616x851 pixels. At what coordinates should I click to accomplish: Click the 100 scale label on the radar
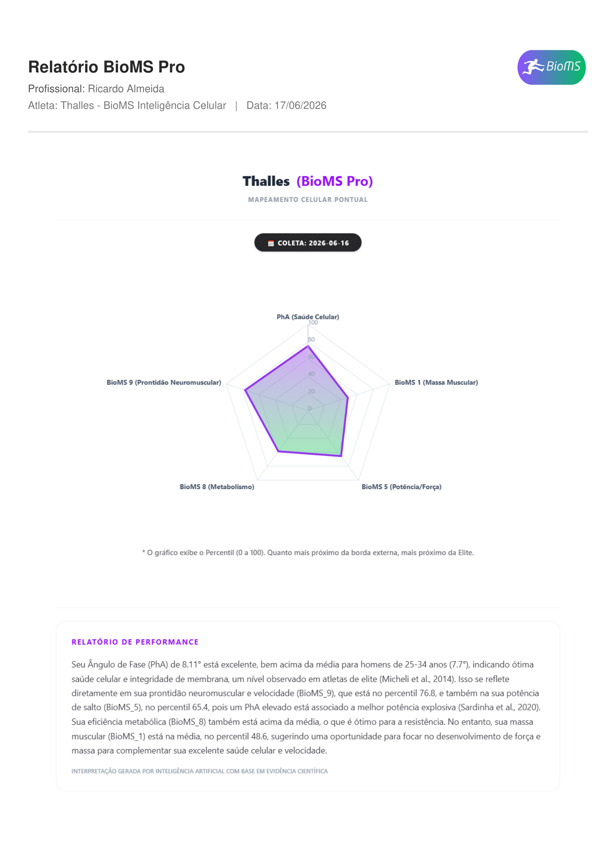pyautogui.click(x=313, y=322)
